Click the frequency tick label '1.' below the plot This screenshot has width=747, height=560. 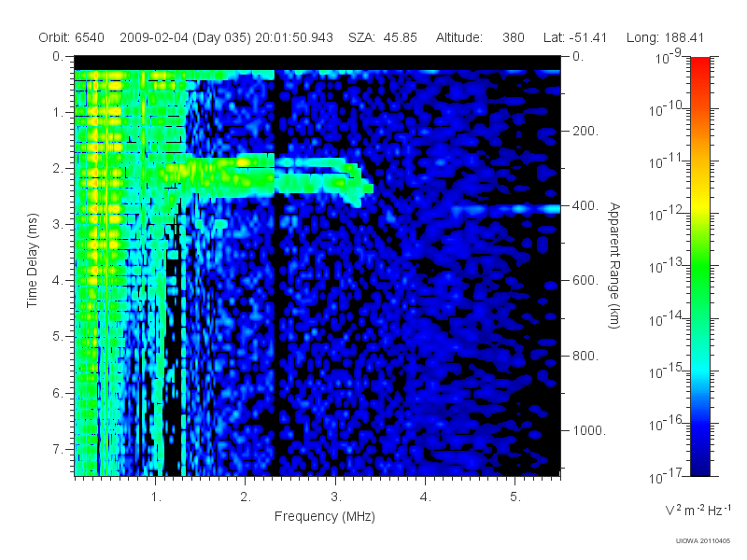(x=156, y=497)
